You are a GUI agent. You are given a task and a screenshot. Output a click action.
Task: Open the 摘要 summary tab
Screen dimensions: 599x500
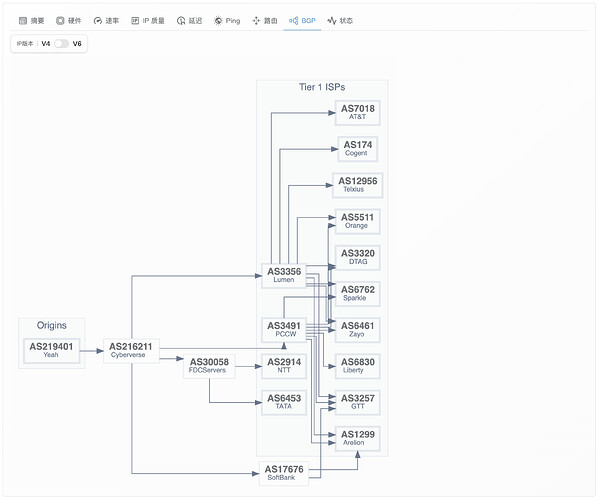(32, 21)
